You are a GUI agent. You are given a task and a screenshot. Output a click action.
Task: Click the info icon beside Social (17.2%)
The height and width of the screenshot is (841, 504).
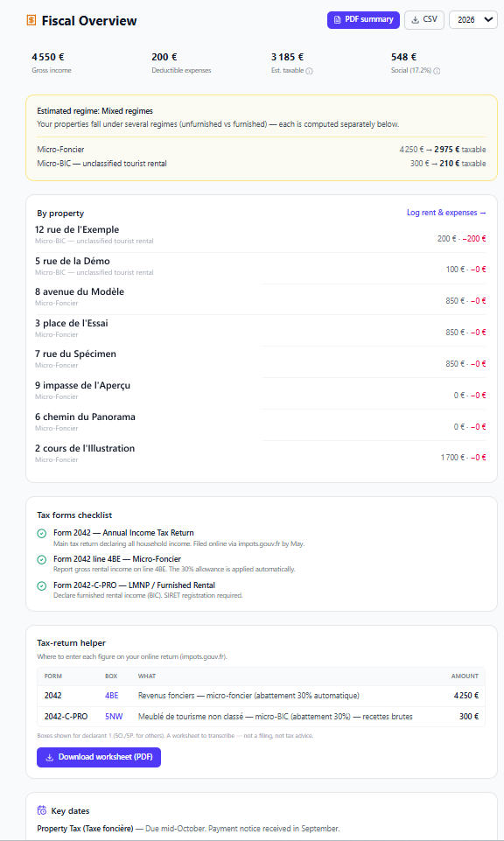437,71
